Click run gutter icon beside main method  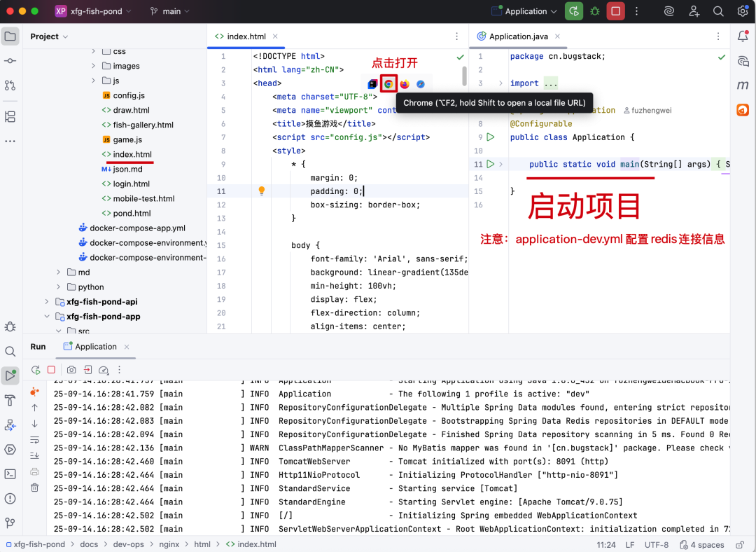pos(490,164)
